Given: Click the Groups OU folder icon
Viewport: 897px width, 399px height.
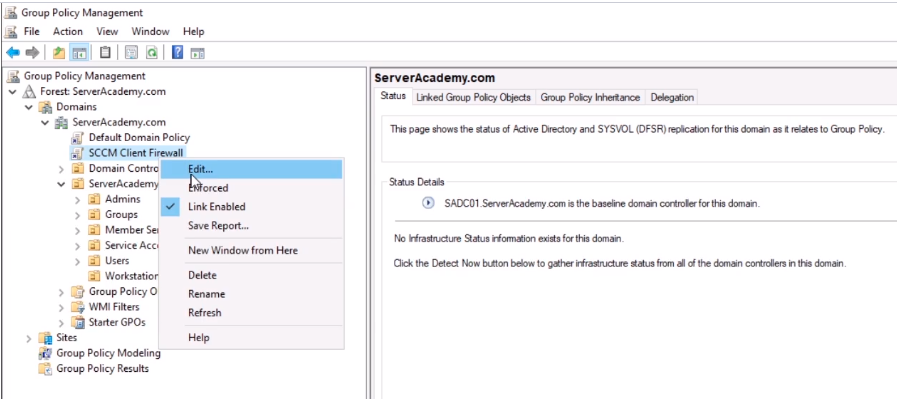Looking at the screenshot, I should point(94,215).
